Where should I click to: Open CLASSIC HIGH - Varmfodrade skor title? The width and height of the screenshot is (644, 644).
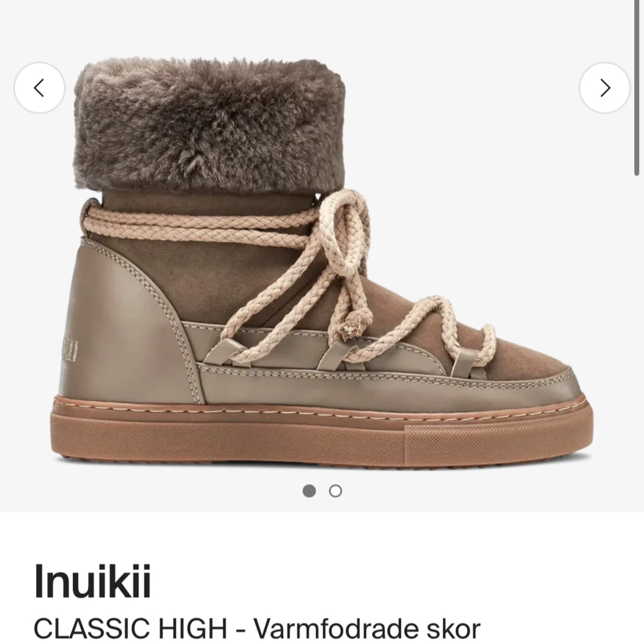tap(257, 628)
